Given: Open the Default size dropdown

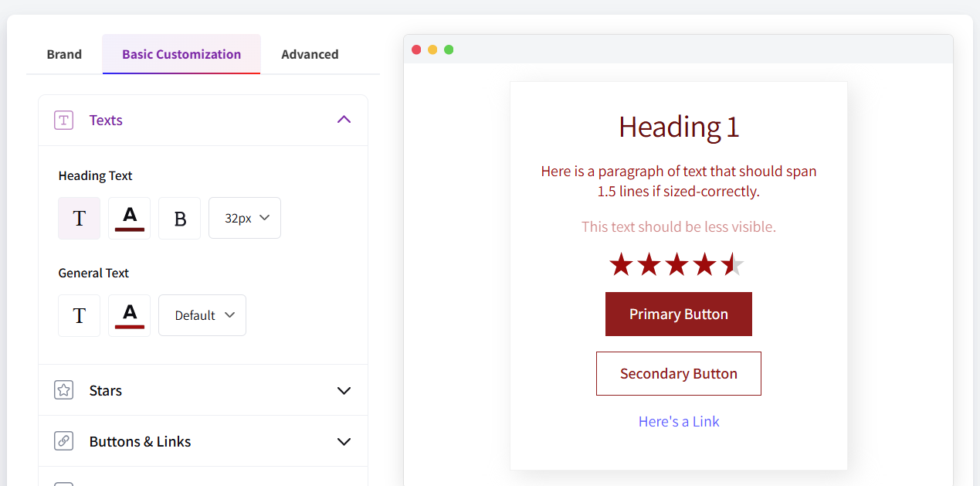Looking at the screenshot, I should [x=202, y=315].
